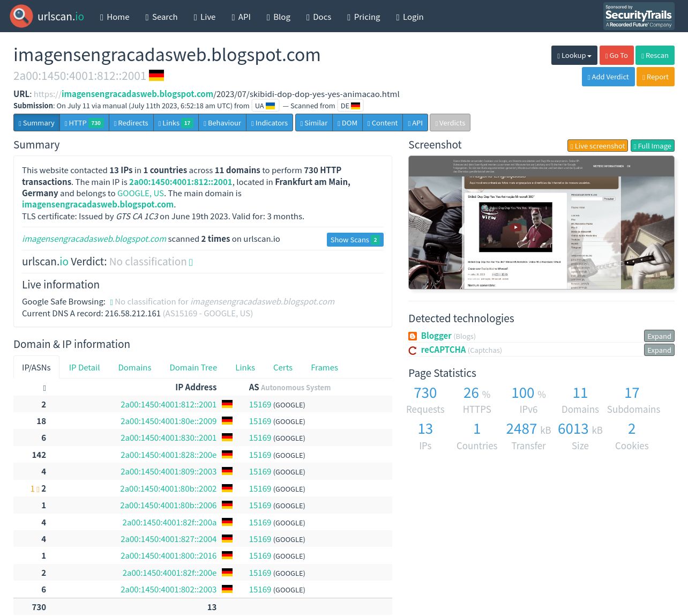Open the Lookup dropdown
The image size is (688, 616).
tap(574, 55)
